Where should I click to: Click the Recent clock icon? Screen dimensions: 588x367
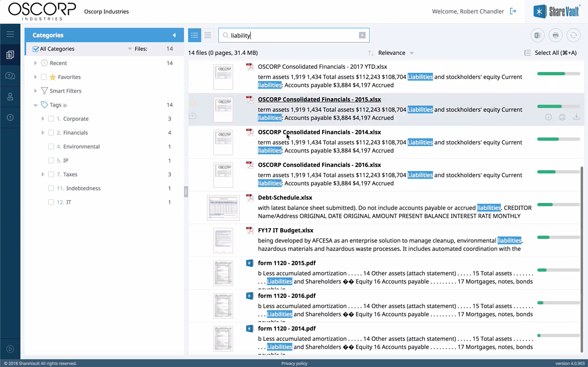click(x=44, y=63)
